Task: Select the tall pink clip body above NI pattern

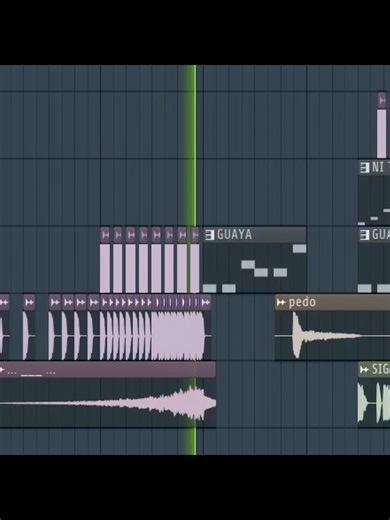Action: click(x=382, y=134)
